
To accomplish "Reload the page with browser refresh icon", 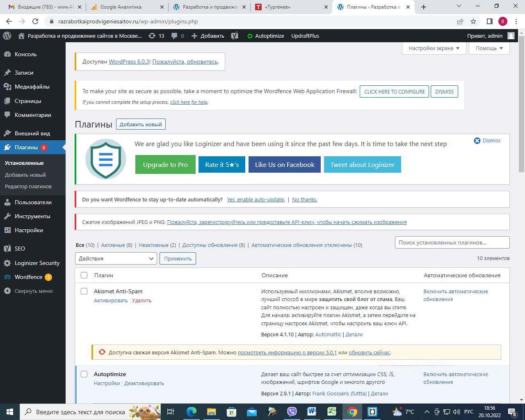I will (35, 21).
